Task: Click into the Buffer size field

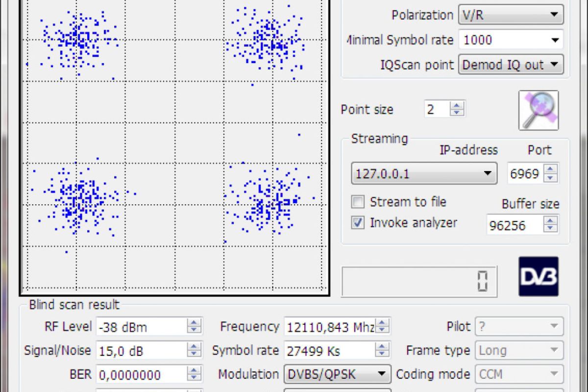Action: (514, 225)
